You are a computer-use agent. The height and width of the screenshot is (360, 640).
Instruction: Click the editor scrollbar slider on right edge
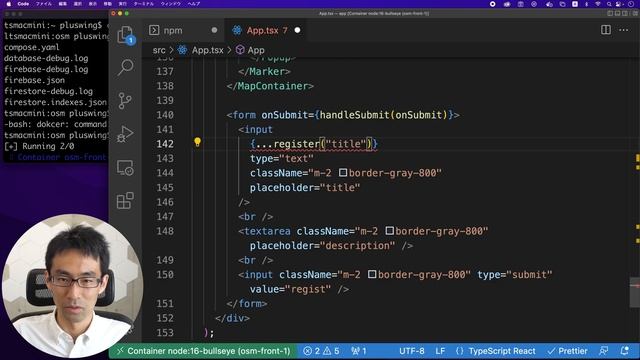pyautogui.click(x=635, y=293)
